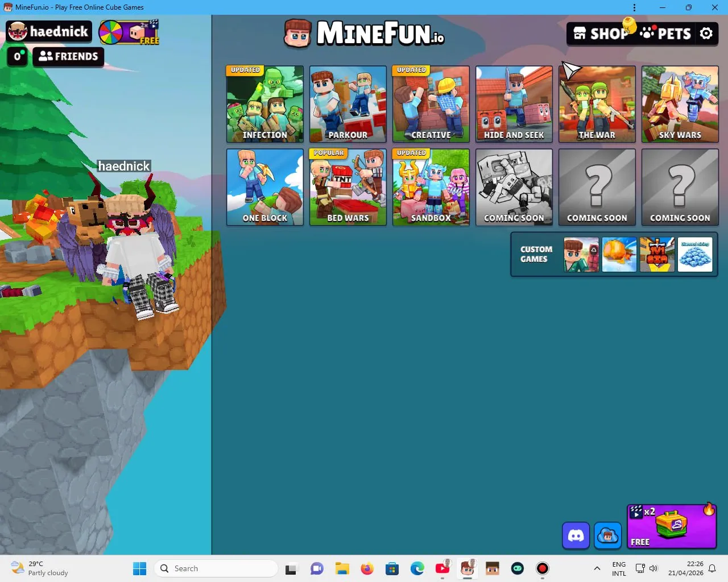This screenshot has width=728, height=582.
Task: Claim the free x2 chest reward
Action: tap(672, 526)
